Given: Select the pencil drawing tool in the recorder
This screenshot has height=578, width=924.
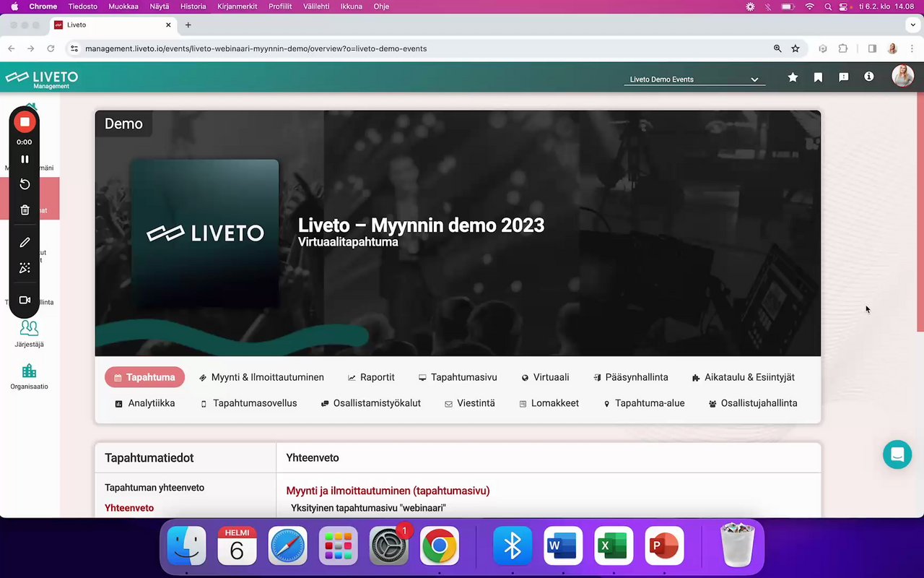Looking at the screenshot, I should 25,243.
